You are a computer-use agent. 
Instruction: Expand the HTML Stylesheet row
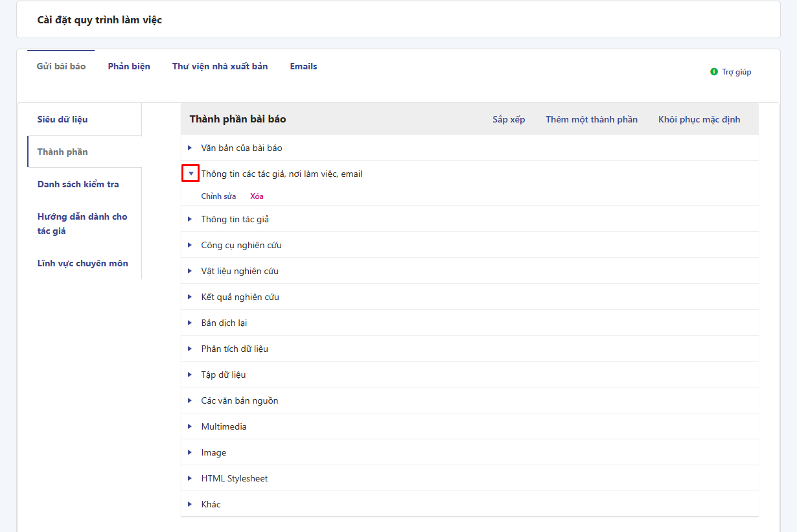coord(190,478)
